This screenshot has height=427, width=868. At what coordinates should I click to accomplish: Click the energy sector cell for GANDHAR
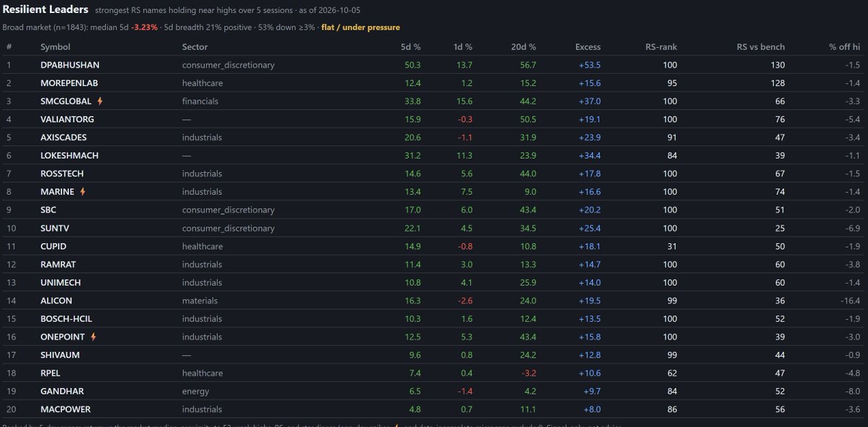195,391
